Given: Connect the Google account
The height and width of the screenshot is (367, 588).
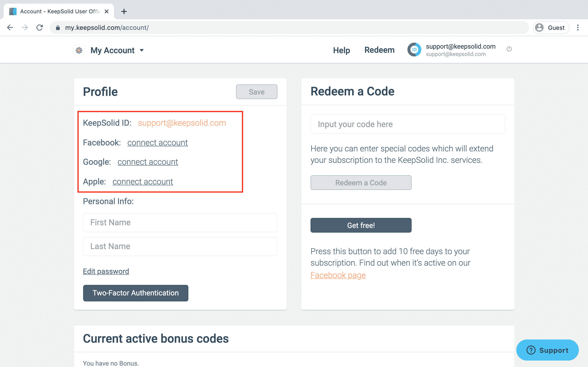Looking at the screenshot, I should point(148,162).
